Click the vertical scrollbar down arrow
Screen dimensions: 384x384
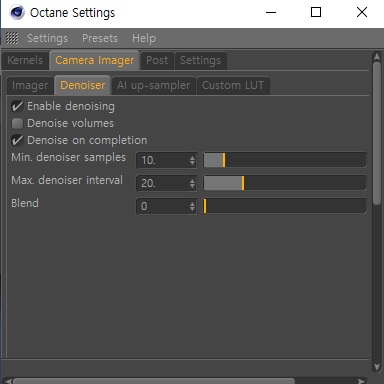[377, 367]
